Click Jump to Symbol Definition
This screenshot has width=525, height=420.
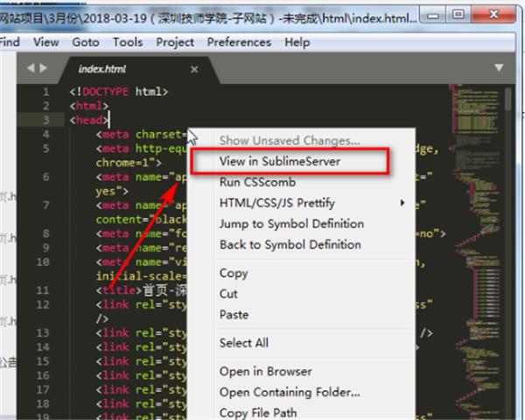(x=291, y=224)
